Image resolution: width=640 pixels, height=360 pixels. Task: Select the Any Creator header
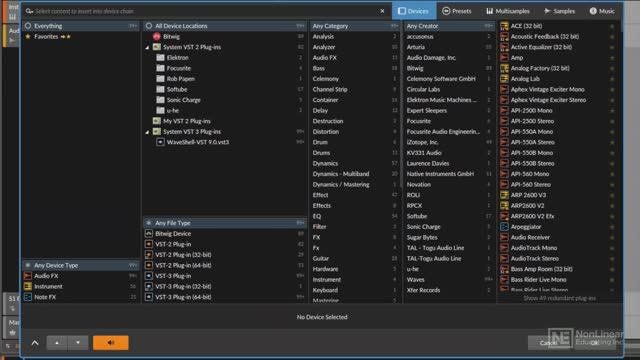click(x=449, y=26)
